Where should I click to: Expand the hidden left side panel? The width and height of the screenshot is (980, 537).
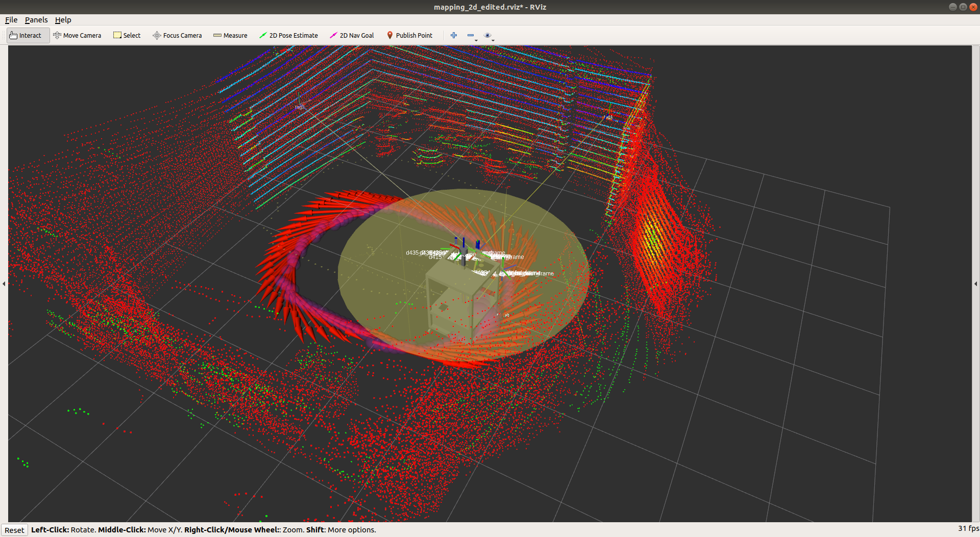[x=4, y=284]
